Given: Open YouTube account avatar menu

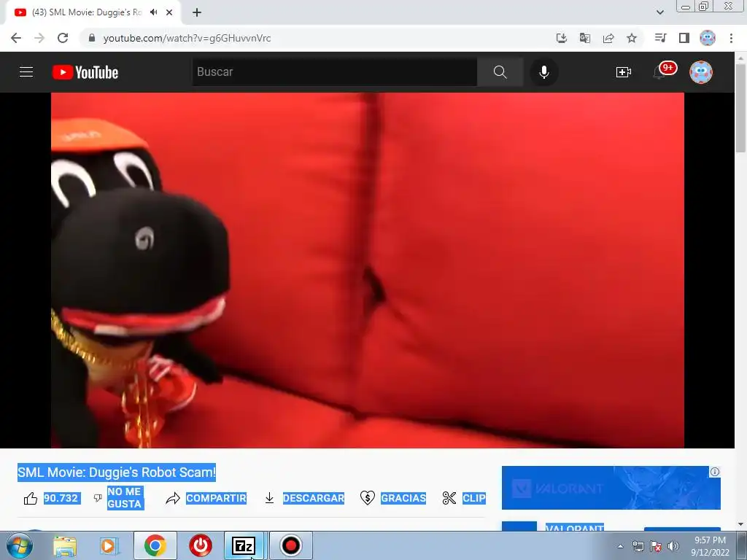Looking at the screenshot, I should click(x=701, y=72).
